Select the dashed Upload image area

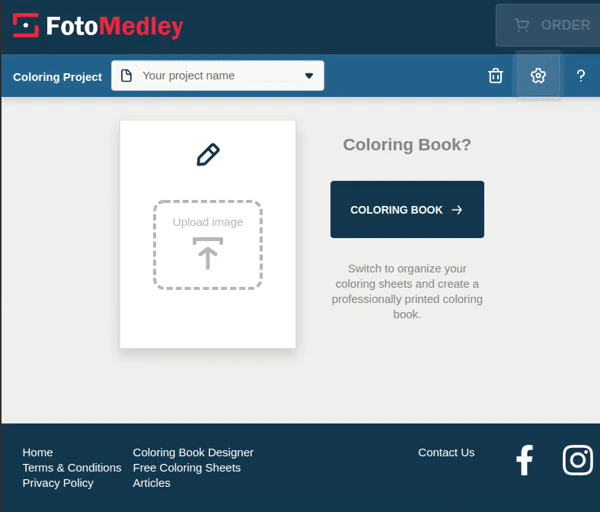tap(208, 245)
